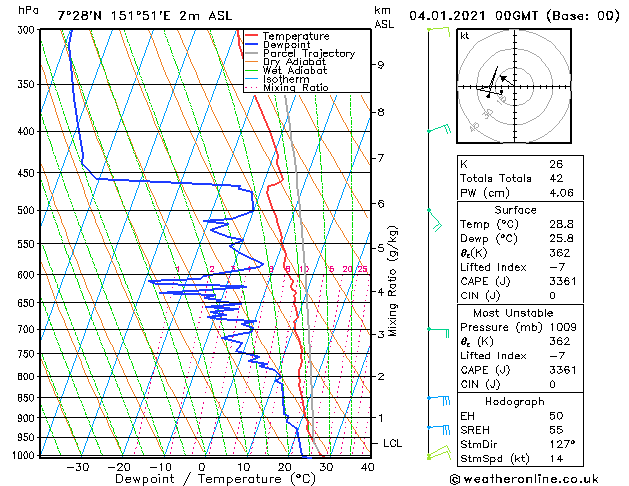
Task: Click the SREH value 55
Action: 556,430
